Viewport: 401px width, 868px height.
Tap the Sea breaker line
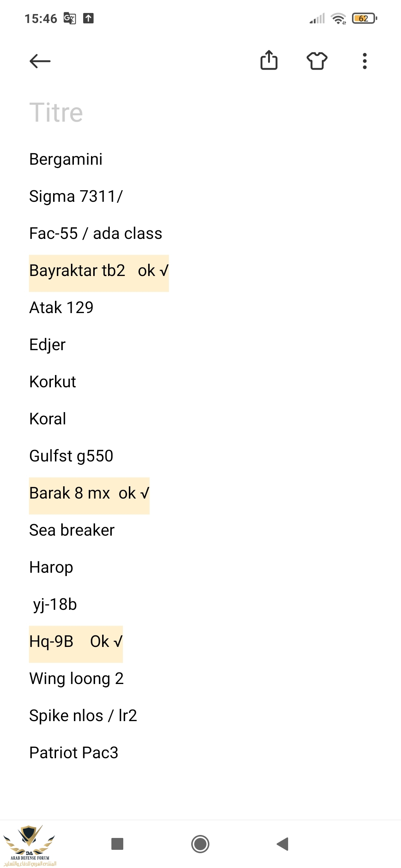[x=72, y=530]
